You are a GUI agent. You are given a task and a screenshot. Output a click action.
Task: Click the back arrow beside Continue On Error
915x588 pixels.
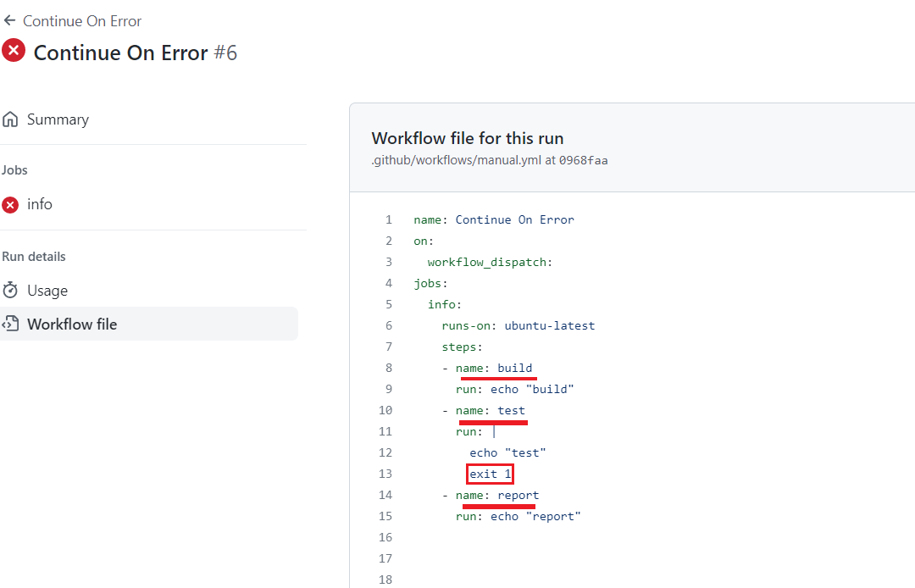coord(10,20)
